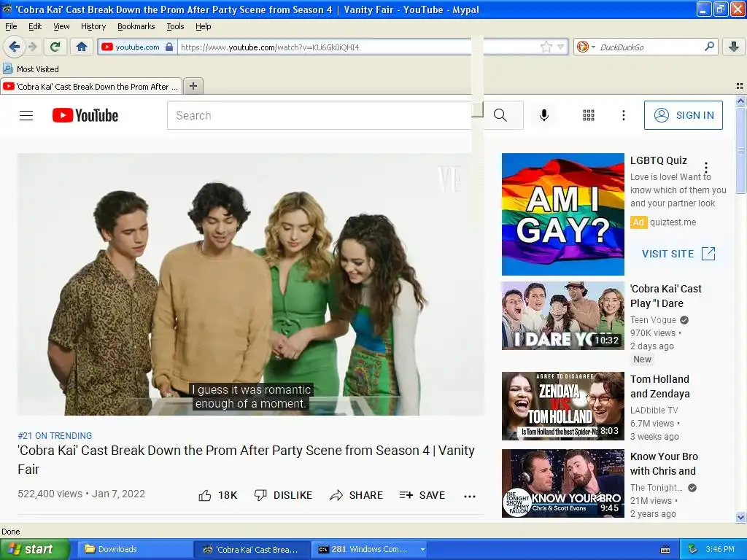This screenshot has width=747, height=560.
Task: Start voice search with the microphone
Action: [x=544, y=115]
